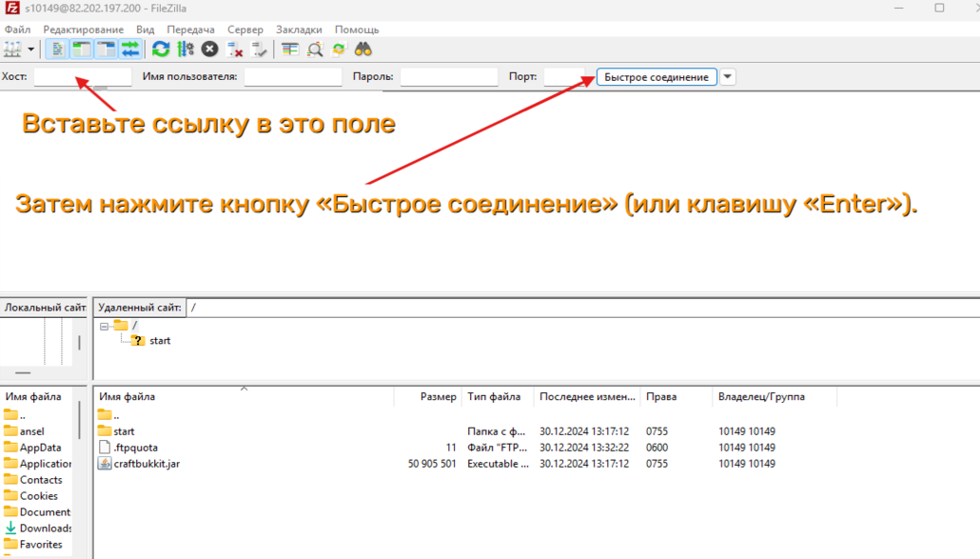
Task: Click the Порт input field
Action: (x=565, y=76)
